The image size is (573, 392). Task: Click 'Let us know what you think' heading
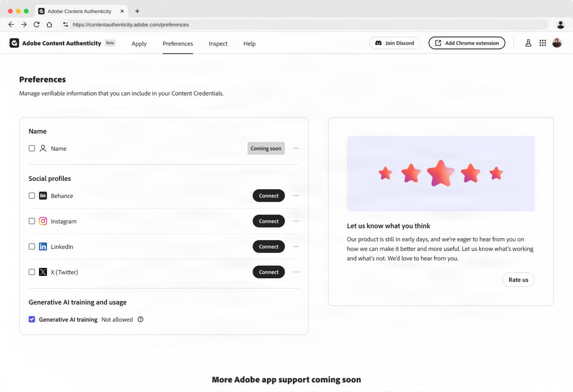[x=388, y=226]
